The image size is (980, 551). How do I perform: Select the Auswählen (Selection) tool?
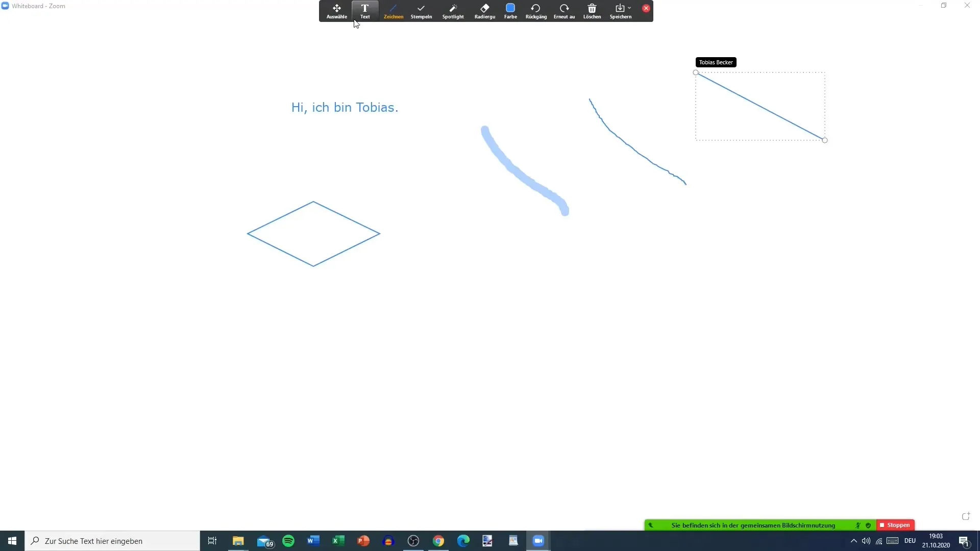(x=335, y=11)
